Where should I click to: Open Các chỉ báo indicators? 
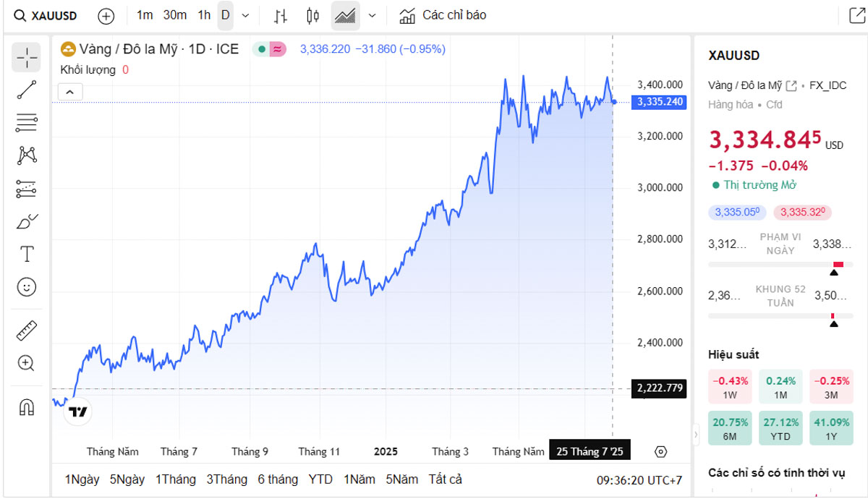(x=443, y=15)
